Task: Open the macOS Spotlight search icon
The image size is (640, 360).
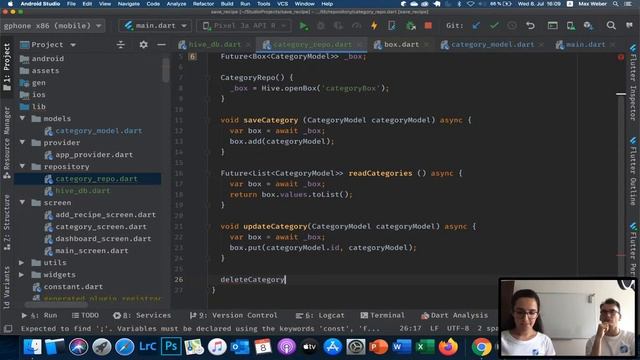Action: point(616,4)
